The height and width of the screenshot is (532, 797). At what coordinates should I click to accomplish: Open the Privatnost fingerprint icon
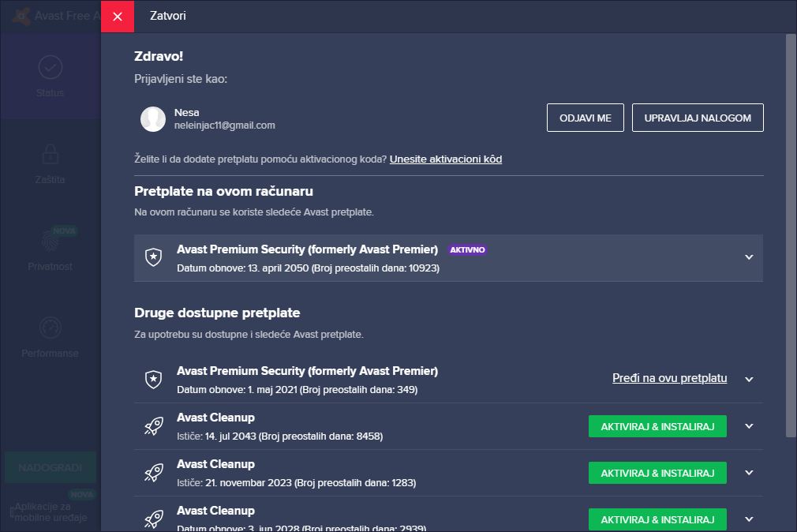click(51, 240)
